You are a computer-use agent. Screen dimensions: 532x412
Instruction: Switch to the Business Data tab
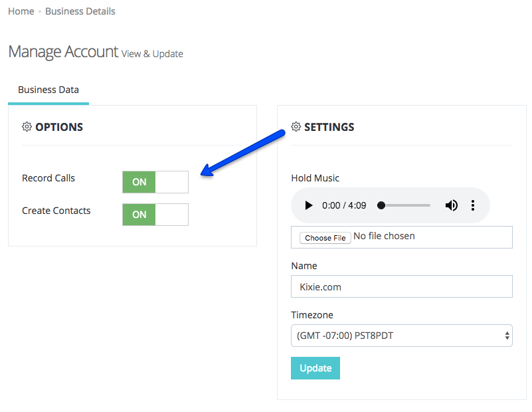pyautogui.click(x=48, y=90)
